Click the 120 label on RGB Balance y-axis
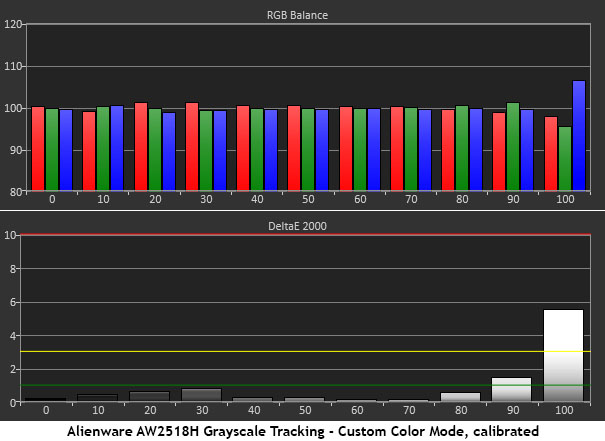This screenshot has height=441, width=605. point(13,24)
